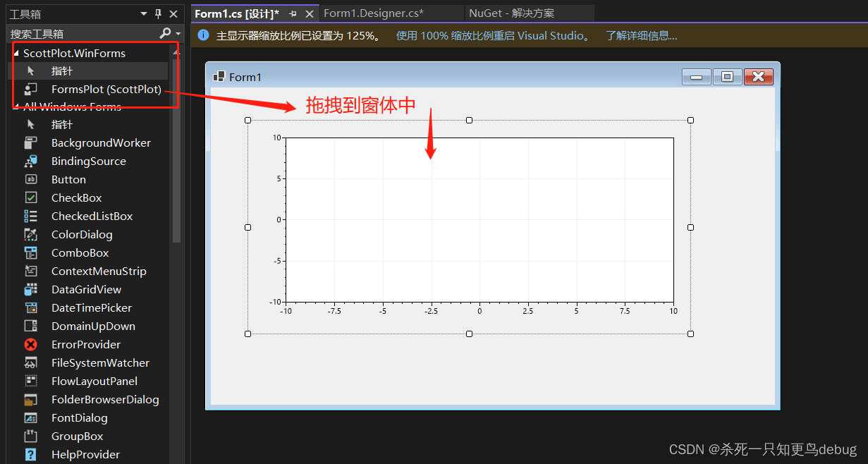Select the DataGridView icon
The height and width of the screenshot is (464, 868).
click(x=31, y=290)
